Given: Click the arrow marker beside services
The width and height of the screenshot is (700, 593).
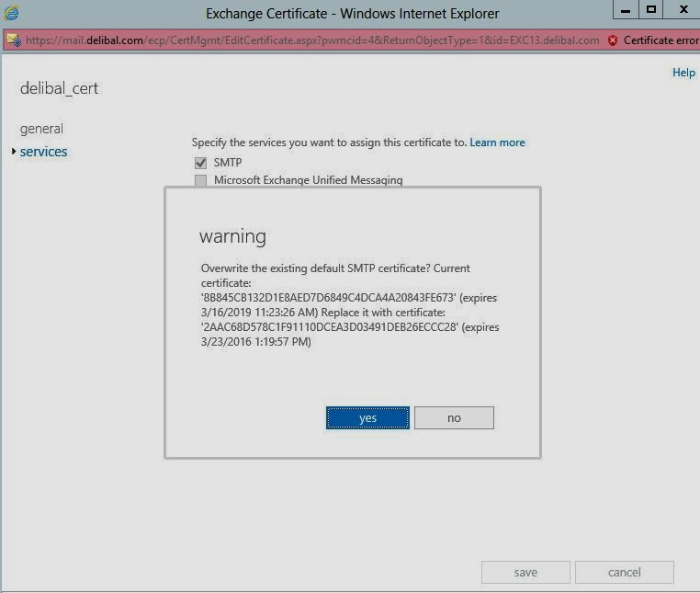Looking at the screenshot, I should (x=14, y=152).
